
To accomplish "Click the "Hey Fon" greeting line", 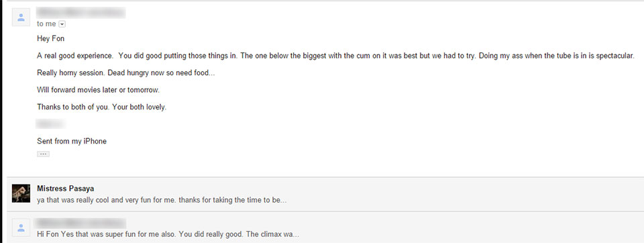I will 50,39.
